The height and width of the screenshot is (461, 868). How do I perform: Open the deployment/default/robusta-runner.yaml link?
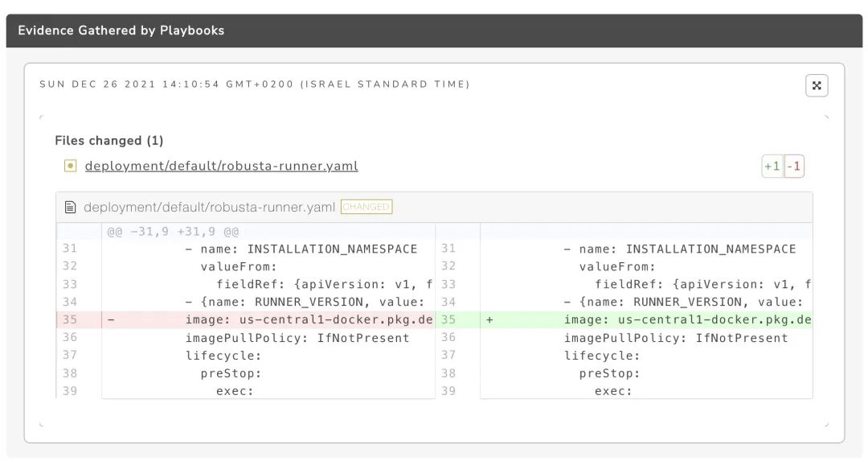pyautogui.click(x=222, y=166)
